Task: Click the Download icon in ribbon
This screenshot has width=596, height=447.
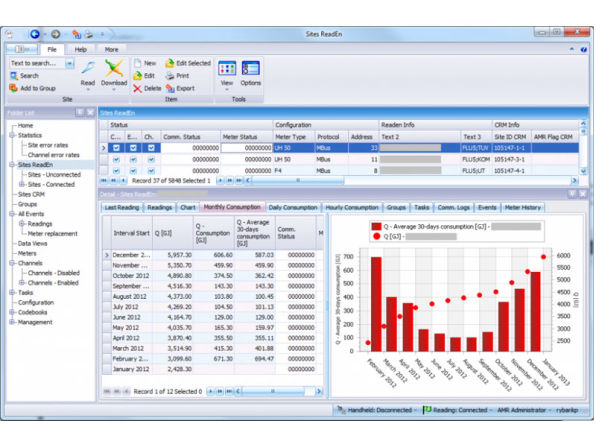Action: click(x=114, y=68)
